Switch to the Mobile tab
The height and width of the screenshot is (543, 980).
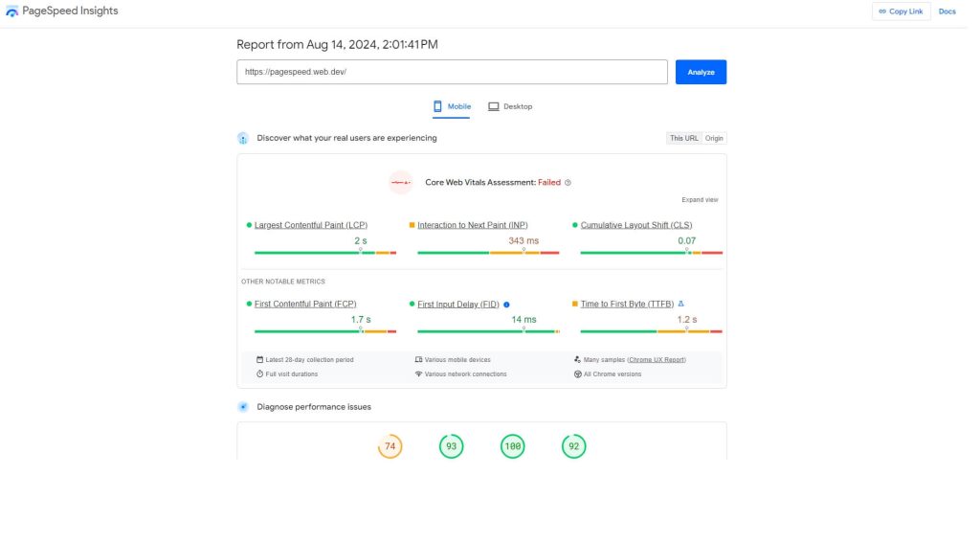[452, 107]
